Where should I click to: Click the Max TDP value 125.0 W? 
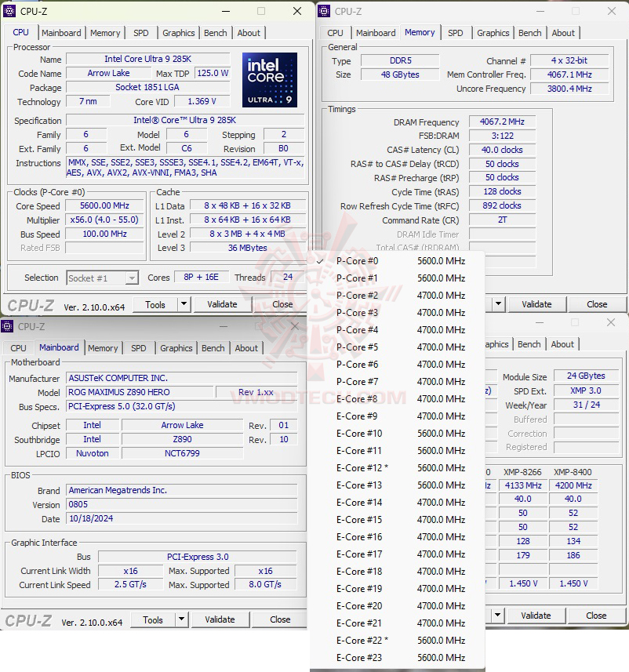213,73
